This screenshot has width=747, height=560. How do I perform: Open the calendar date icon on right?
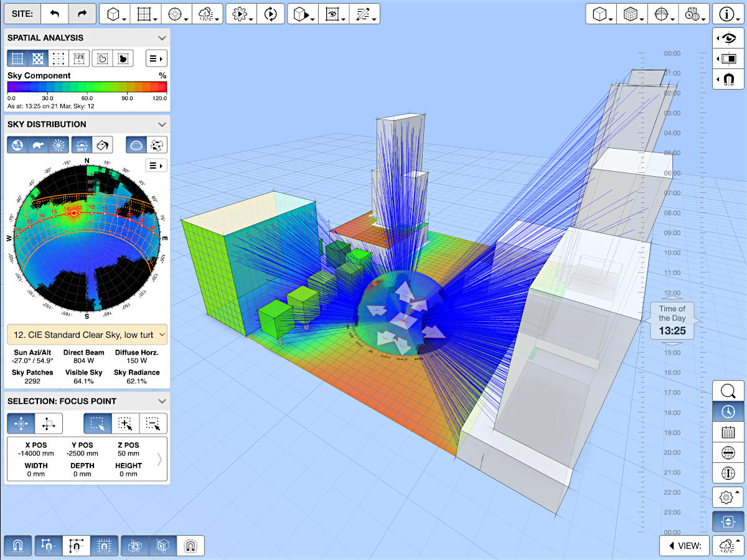[728, 432]
